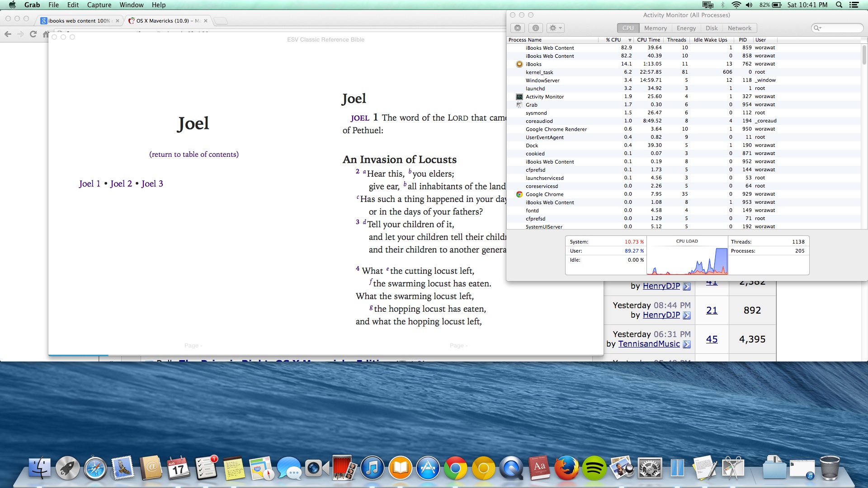Click TennisandMusic user link
Screen dimensions: 868x488
point(649,344)
